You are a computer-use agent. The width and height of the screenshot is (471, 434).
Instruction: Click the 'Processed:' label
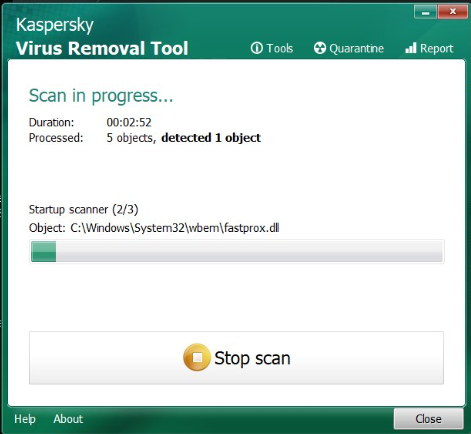56,138
